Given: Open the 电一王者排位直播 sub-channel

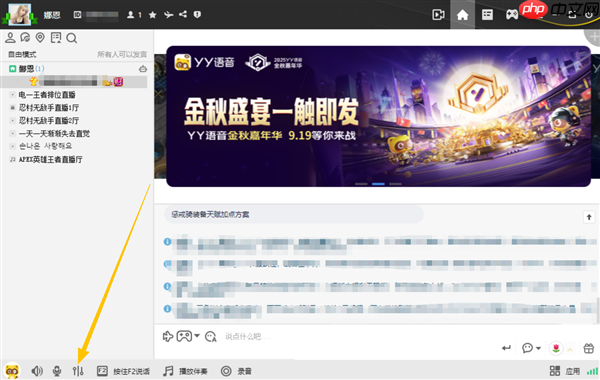Looking at the screenshot, I should tap(47, 95).
